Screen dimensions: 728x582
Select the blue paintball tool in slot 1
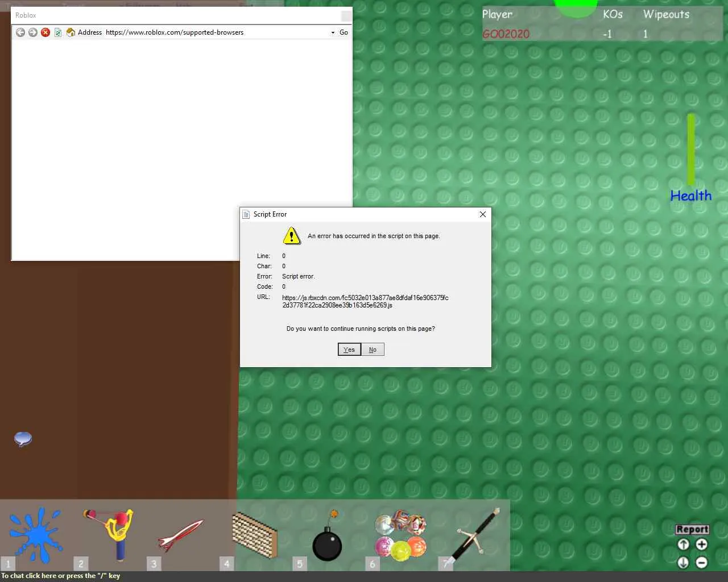36,535
